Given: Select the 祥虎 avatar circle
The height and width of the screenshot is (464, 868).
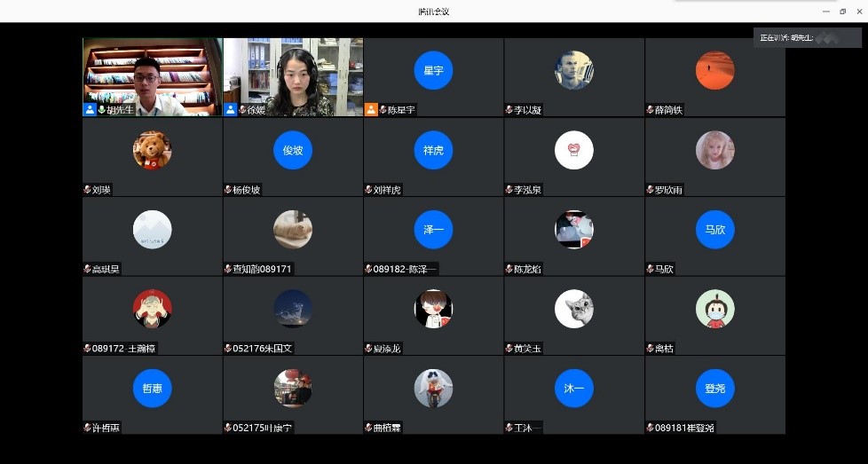Looking at the screenshot, I should [x=433, y=150].
